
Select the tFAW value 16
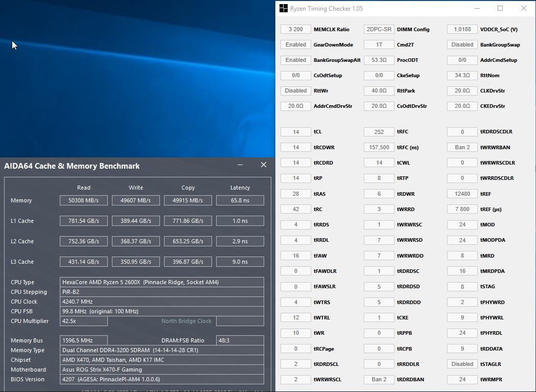(x=296, y=256)
